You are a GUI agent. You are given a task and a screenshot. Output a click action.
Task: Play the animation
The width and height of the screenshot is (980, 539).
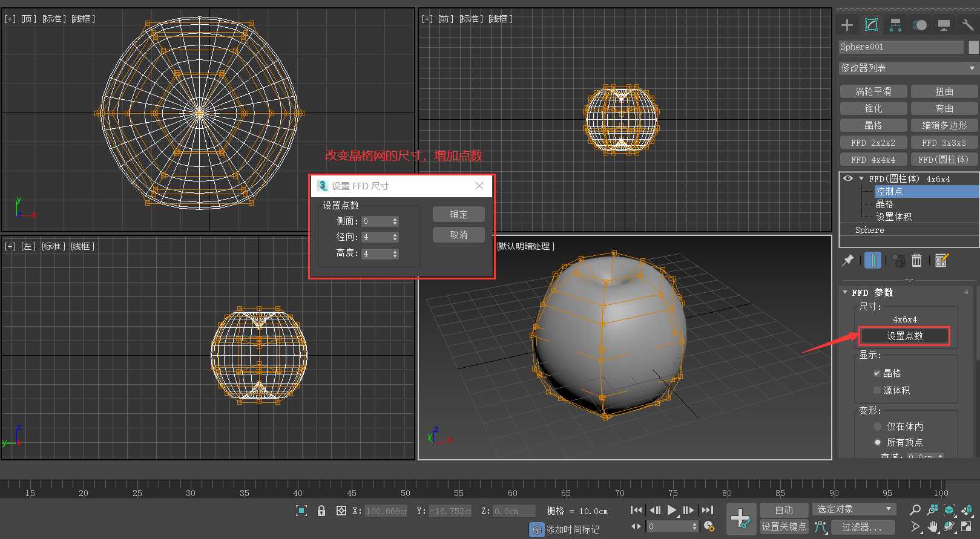coord(672,510)
